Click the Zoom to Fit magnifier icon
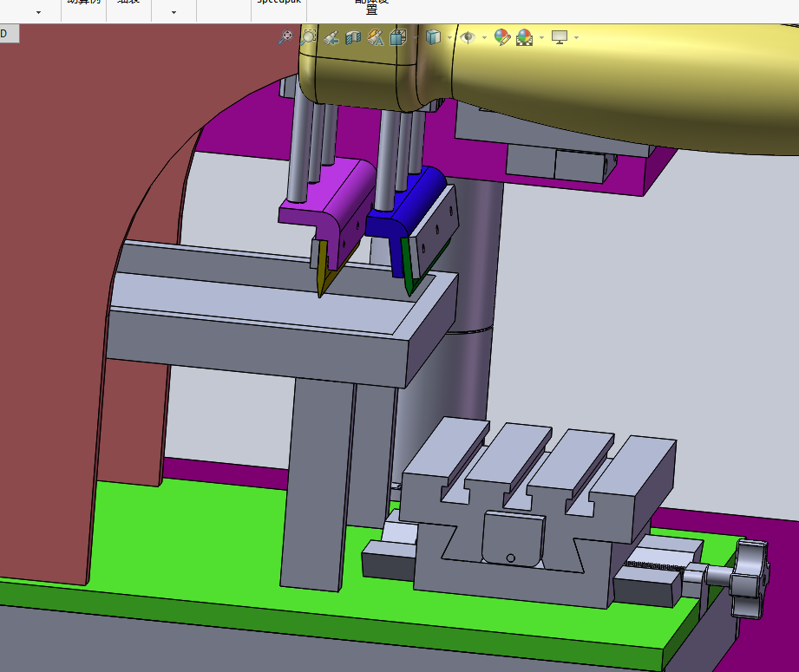This screenshot has height=672, width=799. point(286,37)
